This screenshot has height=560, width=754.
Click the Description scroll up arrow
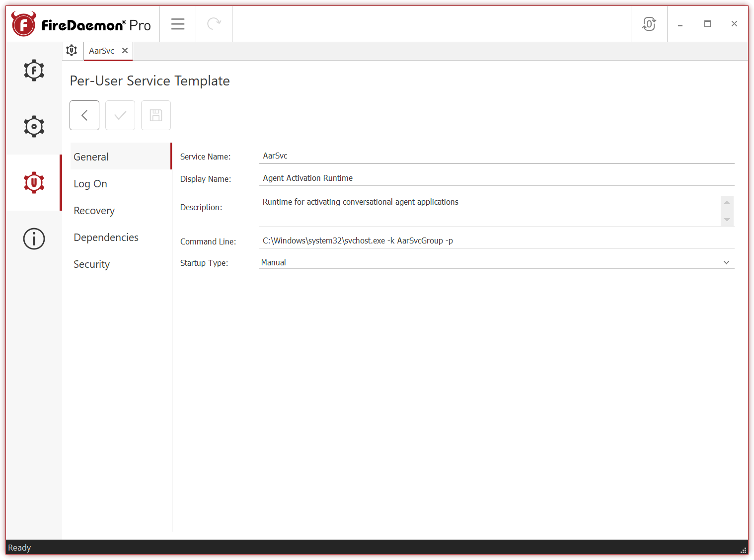click(x=727, y=202)
